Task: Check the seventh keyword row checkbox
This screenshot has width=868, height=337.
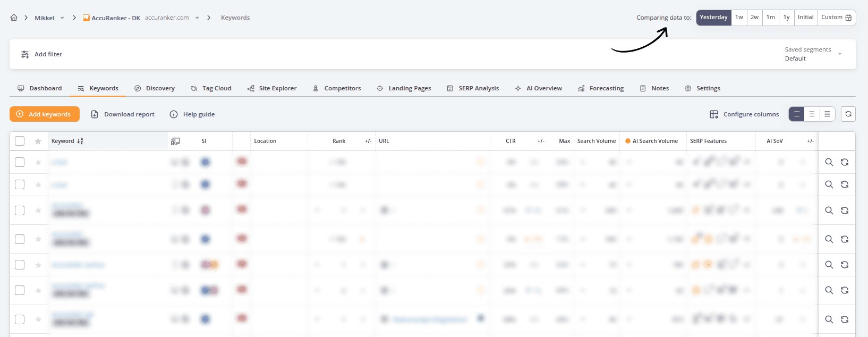Action: (20, 319)
